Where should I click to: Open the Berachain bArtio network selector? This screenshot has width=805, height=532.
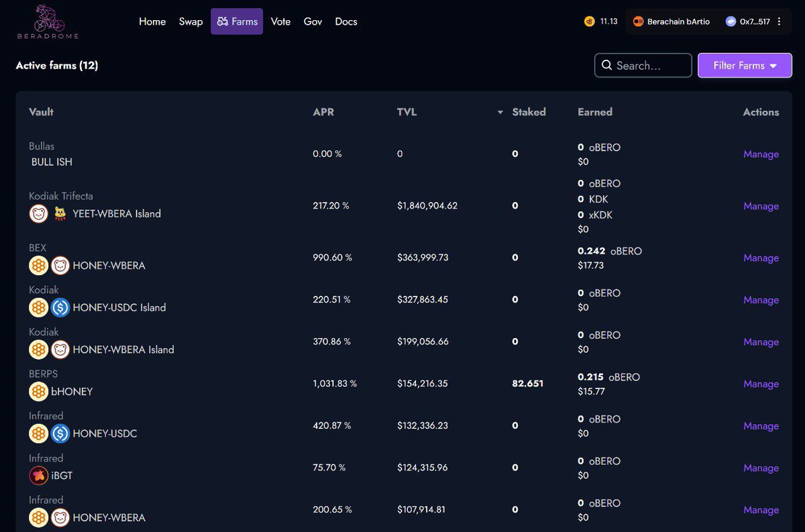tap(671, 21)
